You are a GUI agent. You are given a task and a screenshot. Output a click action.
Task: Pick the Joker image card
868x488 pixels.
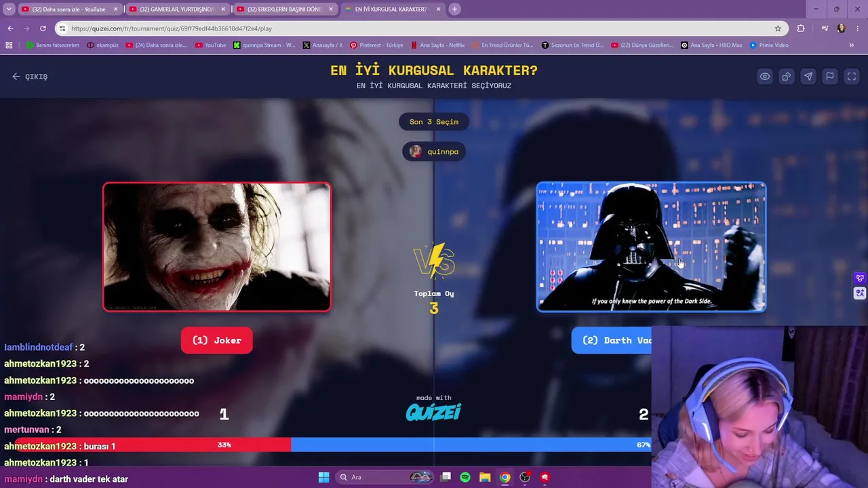pyautogui.click(x=217, y=247)
